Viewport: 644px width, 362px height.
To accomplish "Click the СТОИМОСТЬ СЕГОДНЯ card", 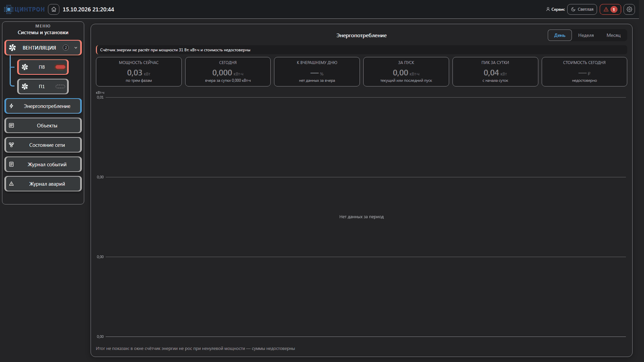I will point(584,72).
